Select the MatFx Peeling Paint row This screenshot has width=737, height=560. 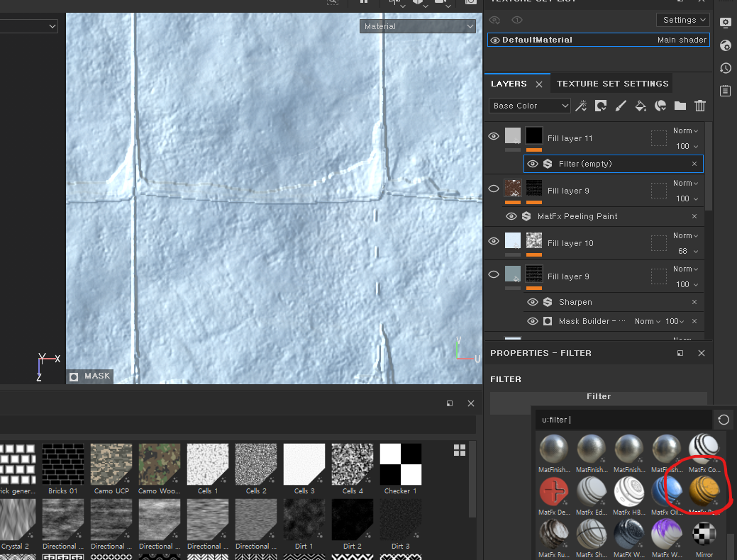point(603,216)
